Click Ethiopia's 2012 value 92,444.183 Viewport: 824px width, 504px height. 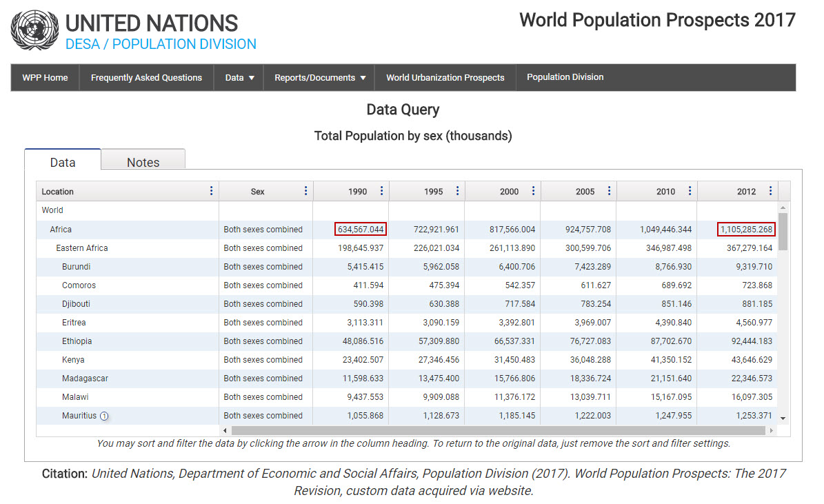pyautogui.click(x=752, y=341)
